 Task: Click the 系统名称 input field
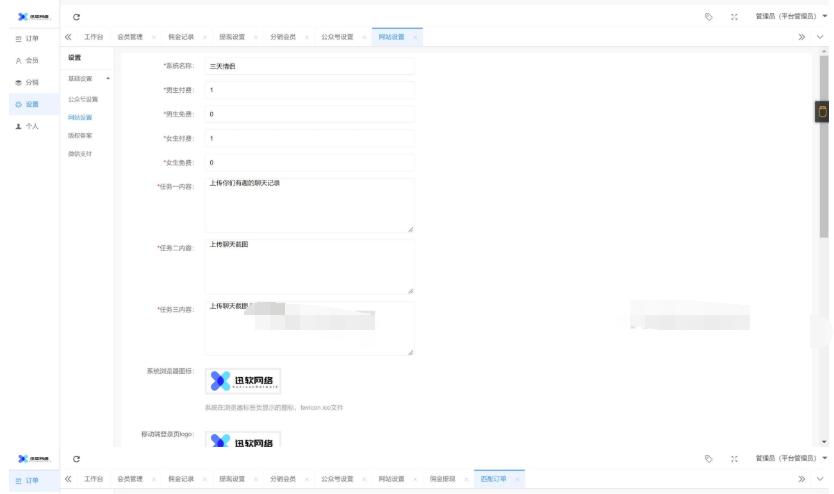click(x=310, y=66)
